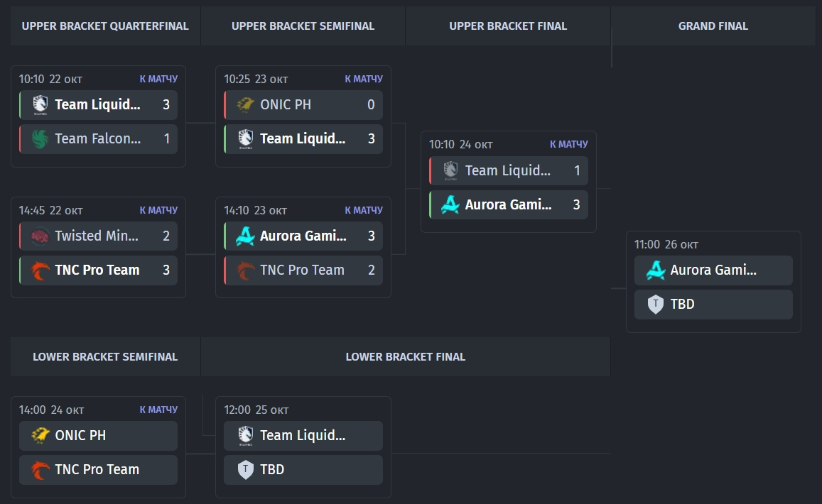
Task: Click Aurora Gaming logo in grand final
Action: (656, 270)
